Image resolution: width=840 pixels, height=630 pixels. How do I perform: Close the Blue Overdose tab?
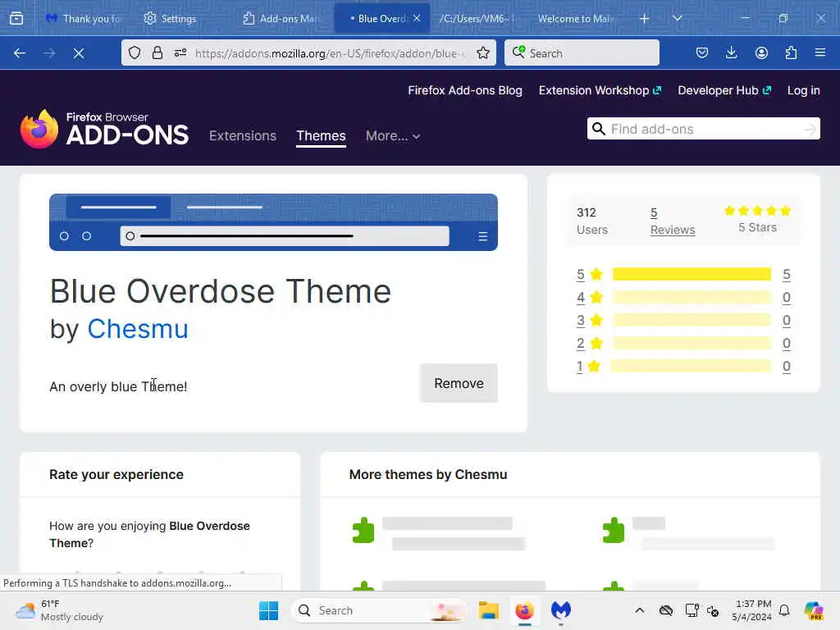coord(417,18)
